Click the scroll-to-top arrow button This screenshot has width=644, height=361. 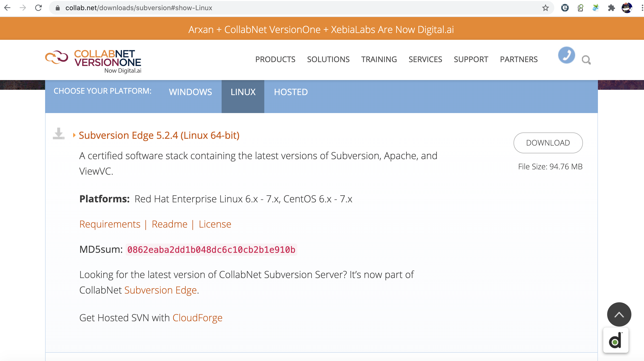(x=619, y=314)
